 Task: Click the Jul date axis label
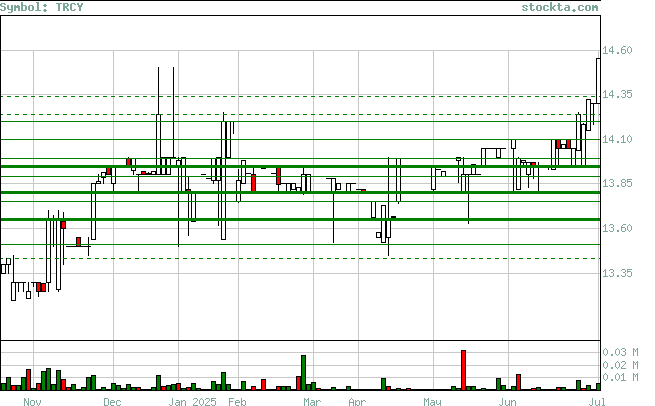pos(597,401)
